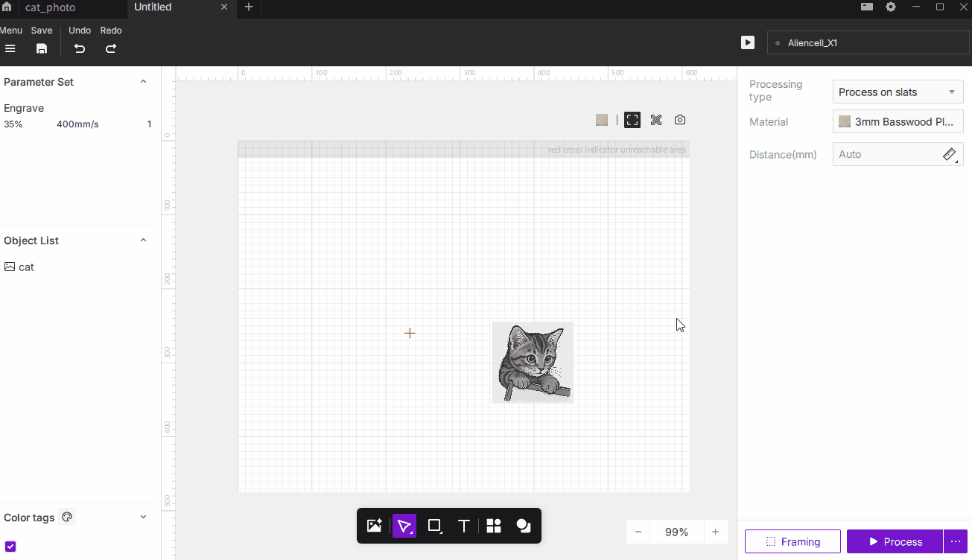This screenshot has width=972, height=560.
Task: Open the Processing type dropdown
Action: (898, 92)
